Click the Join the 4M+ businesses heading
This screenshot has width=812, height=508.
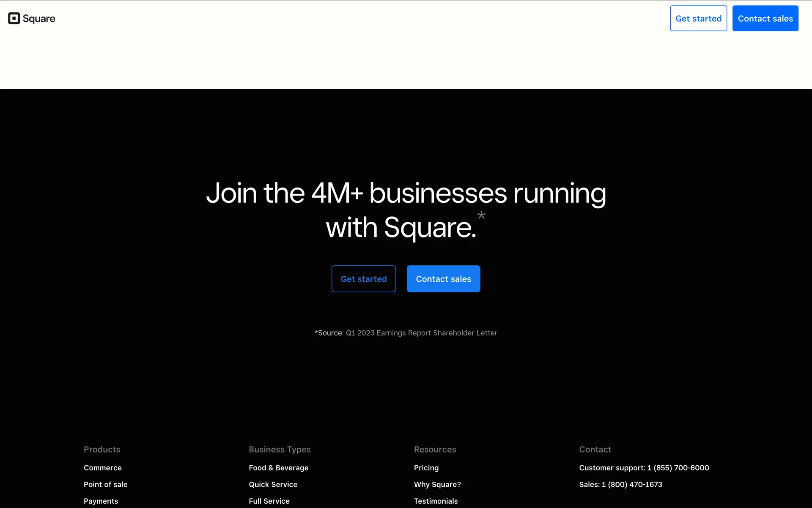[406, 210]
